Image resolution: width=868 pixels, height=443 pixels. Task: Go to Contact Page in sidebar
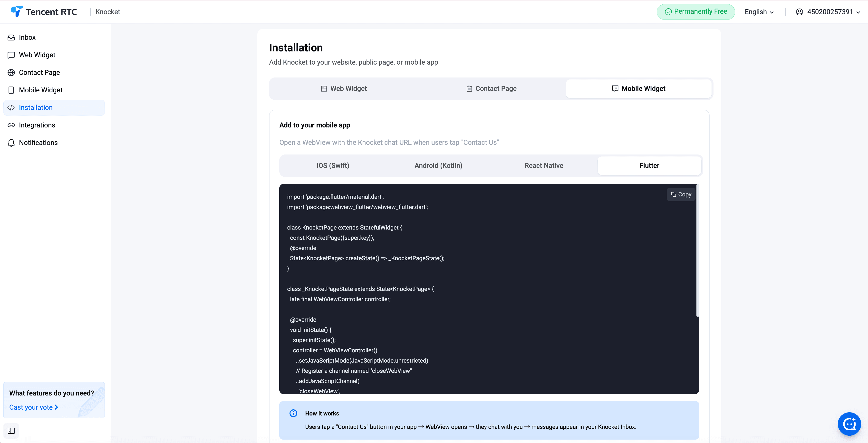[54, 72]
